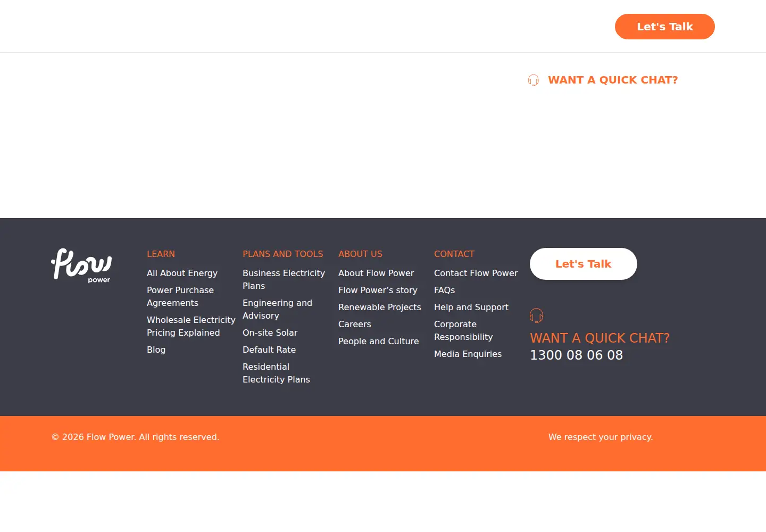Open Default Rate link

click(269, 350)
